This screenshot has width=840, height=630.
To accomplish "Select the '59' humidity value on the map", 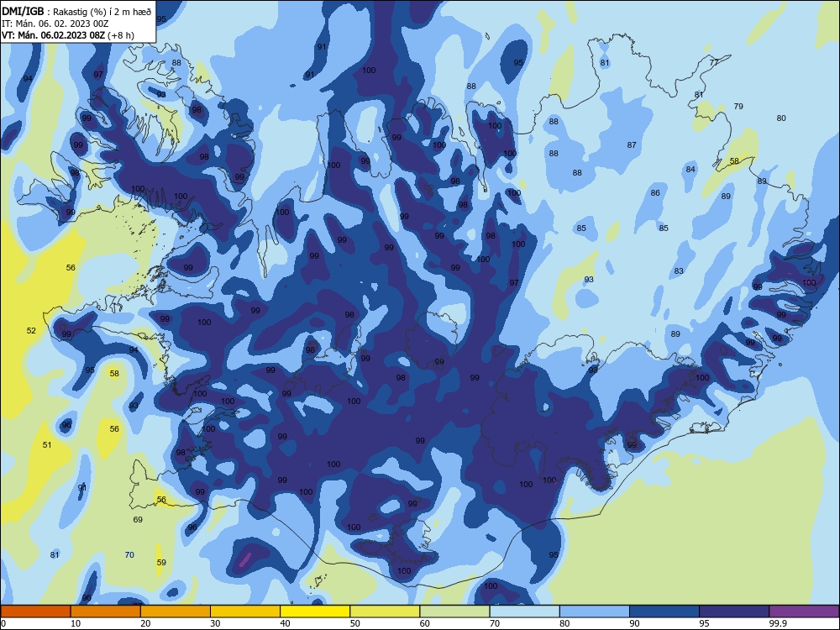I will pos(162,563).
